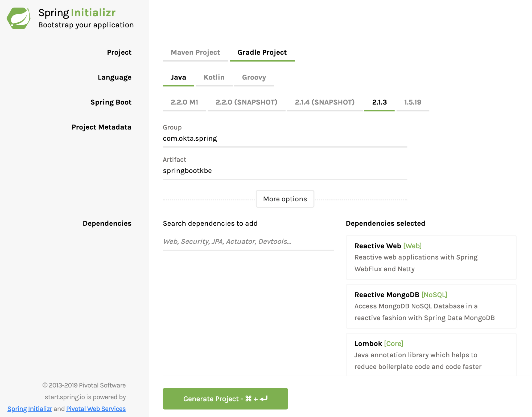Click the Lombok dependency card
Screen dimensions: 532x417
431,355
